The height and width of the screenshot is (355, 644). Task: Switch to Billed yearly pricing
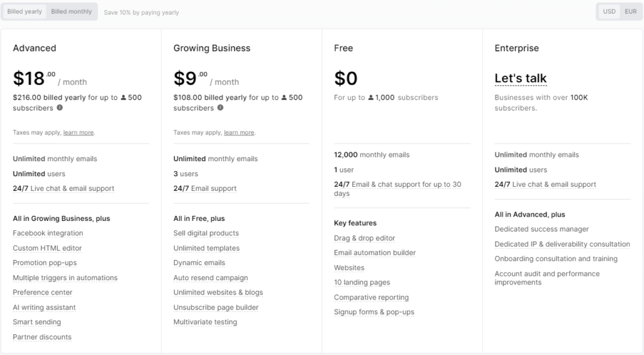25,11
